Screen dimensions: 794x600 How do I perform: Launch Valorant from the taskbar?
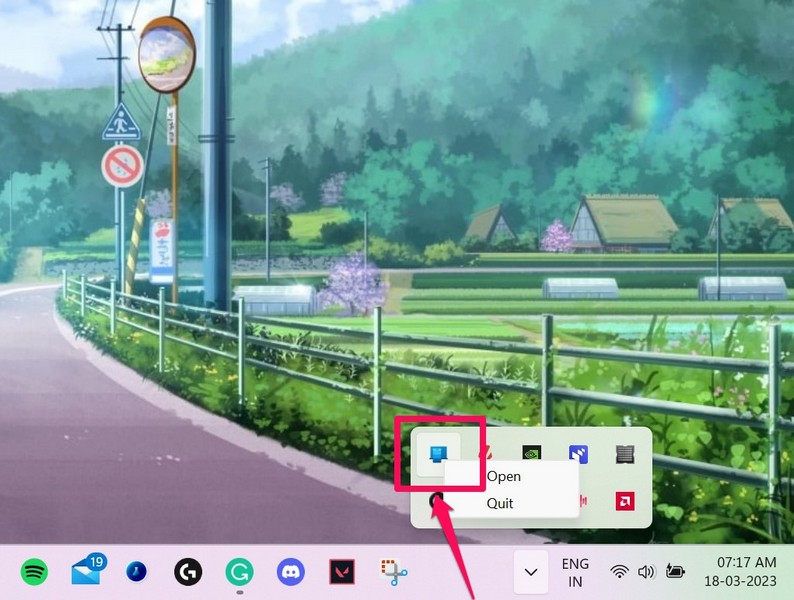pyautogui.click(x=342, y=572)
